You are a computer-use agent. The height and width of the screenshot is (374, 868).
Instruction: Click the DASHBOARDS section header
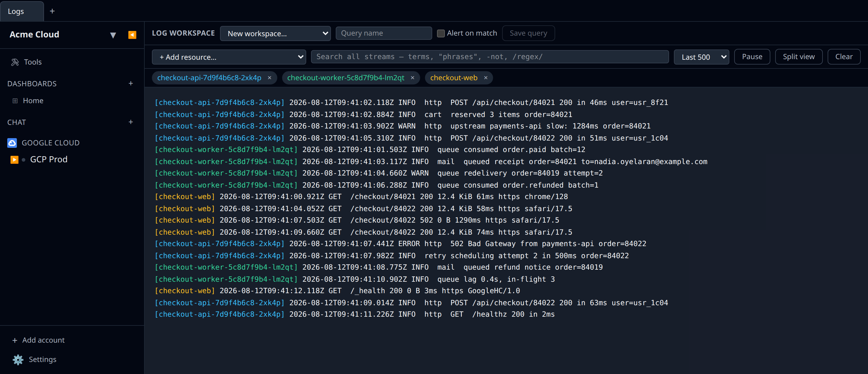(x=32, y=84)
